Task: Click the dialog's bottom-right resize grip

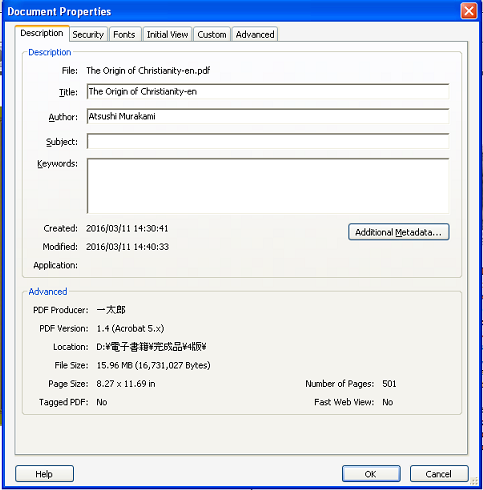Action: [x=473, y=481]
